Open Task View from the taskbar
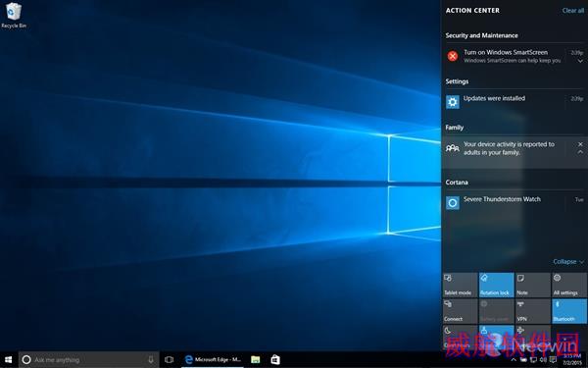The image size is (588, 368). point(170,360)
